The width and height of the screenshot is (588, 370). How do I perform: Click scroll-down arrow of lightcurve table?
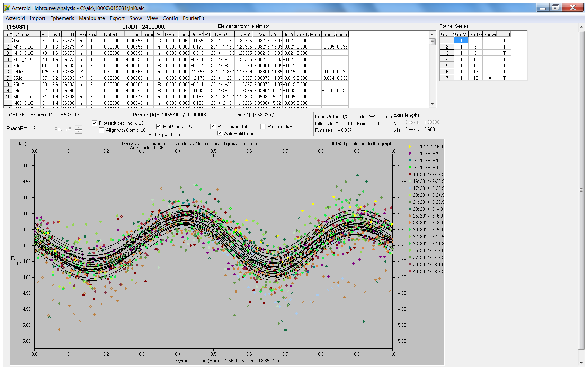(x=432, y=104)
